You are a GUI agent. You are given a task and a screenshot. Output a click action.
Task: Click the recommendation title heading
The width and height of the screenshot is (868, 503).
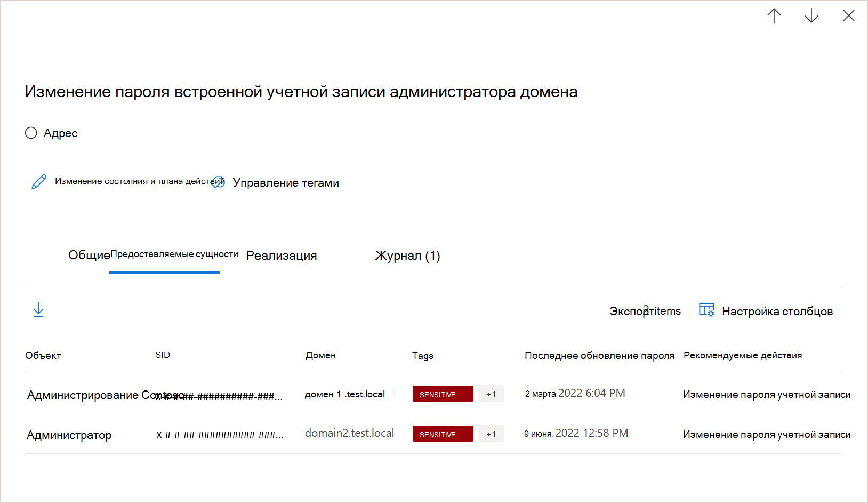point(301,92)
